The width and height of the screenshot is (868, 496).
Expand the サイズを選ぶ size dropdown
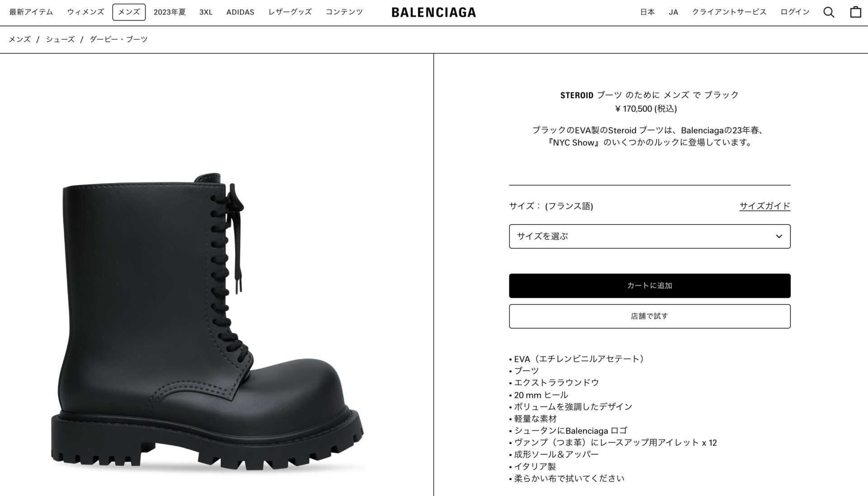(x=650, y=236)
